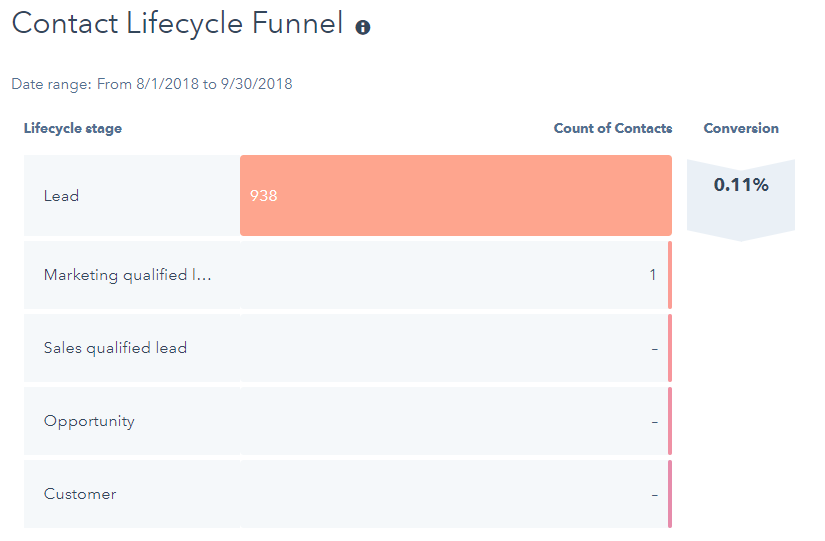The image size is (825, 541).
Task: Click the thin bar on the Marketing qualified row
Action: [670, 275]
